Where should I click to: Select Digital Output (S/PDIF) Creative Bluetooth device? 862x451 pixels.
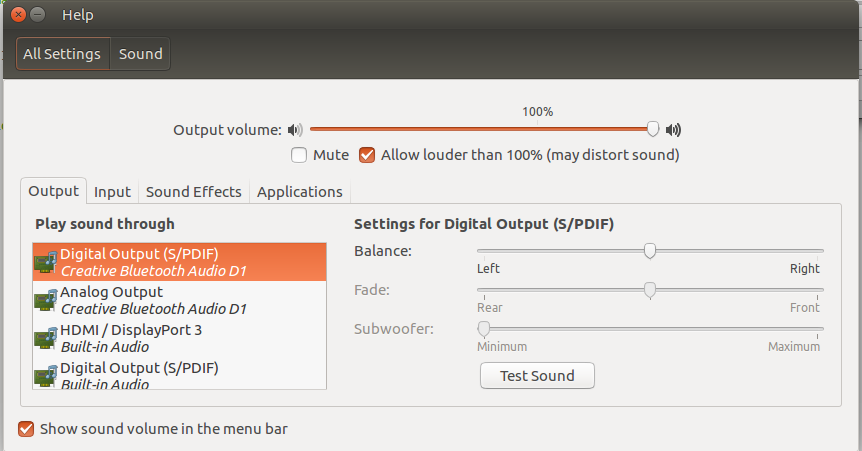coord(179,262)
